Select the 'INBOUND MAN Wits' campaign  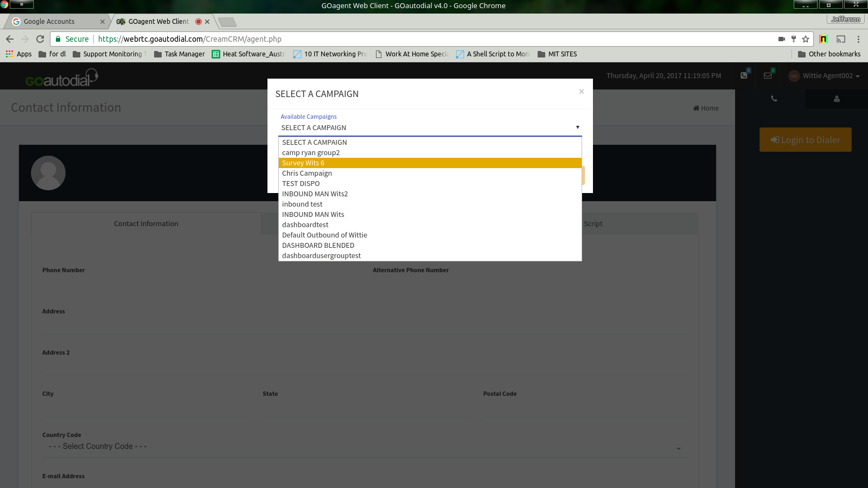coord(430,215)
